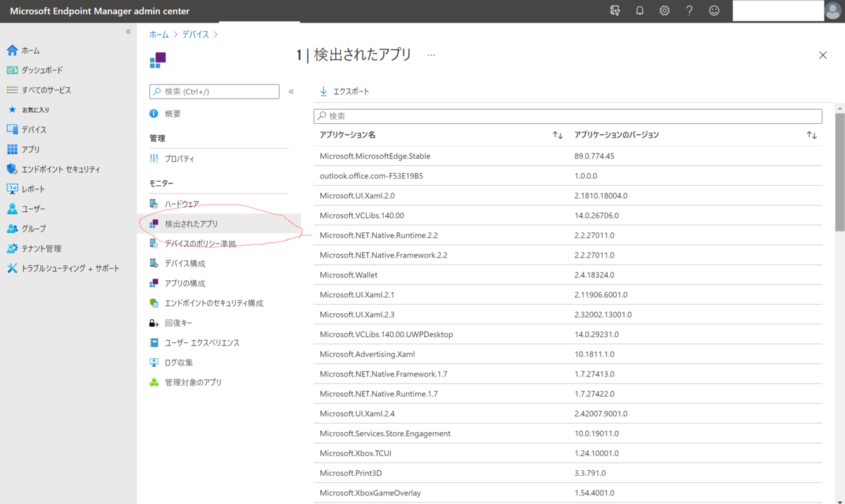This screenshot has height=504, width=845.
Task: Open the more options ellipsis by title
Action: (432, 55)
